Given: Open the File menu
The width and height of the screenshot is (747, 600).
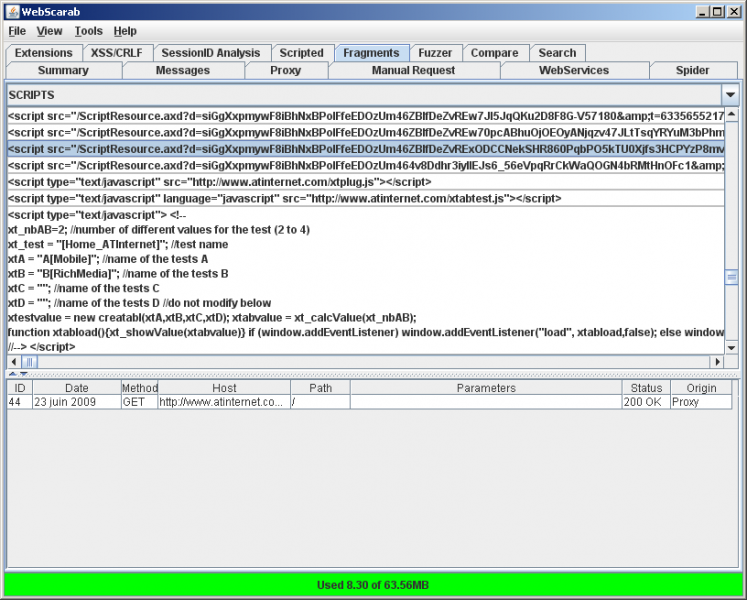Looking at the screenshot, I should click(x=17, y=31).
